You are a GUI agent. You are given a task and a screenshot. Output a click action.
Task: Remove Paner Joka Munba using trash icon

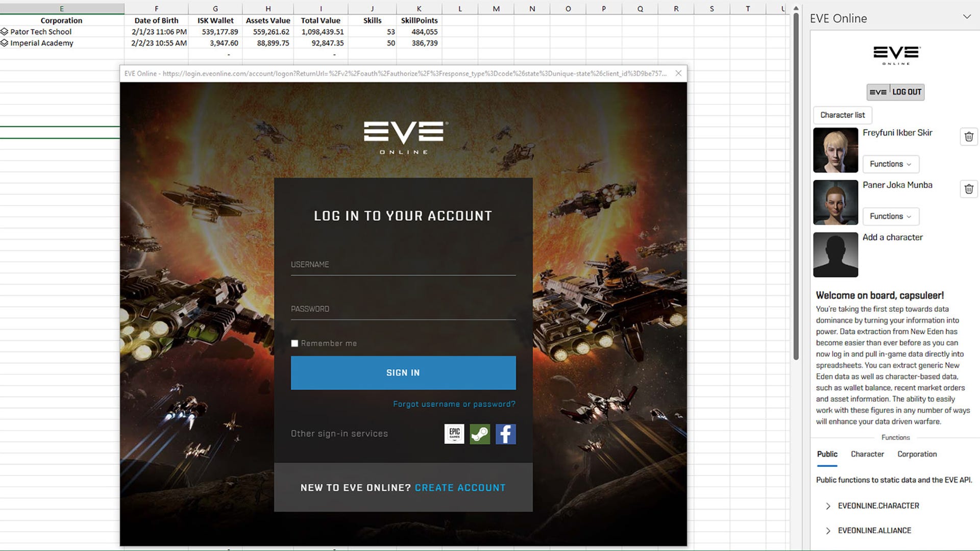[x=969, y=189]
